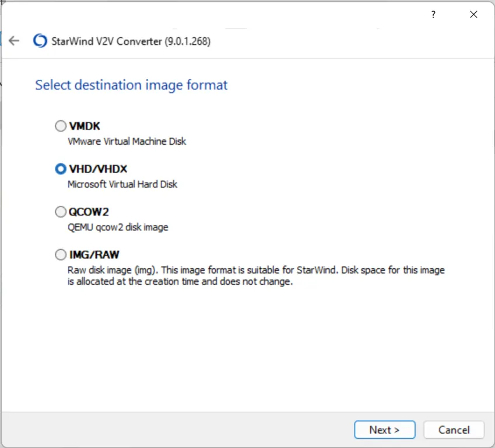Cancel the conversion wizard
This screenshot has width=495, height=448.
tap(454, 430)
